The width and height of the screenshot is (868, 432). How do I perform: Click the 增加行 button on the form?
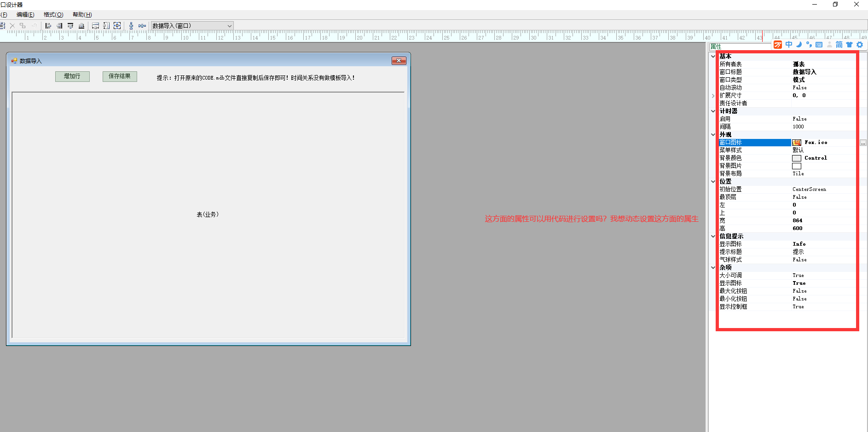click(72, 76)
